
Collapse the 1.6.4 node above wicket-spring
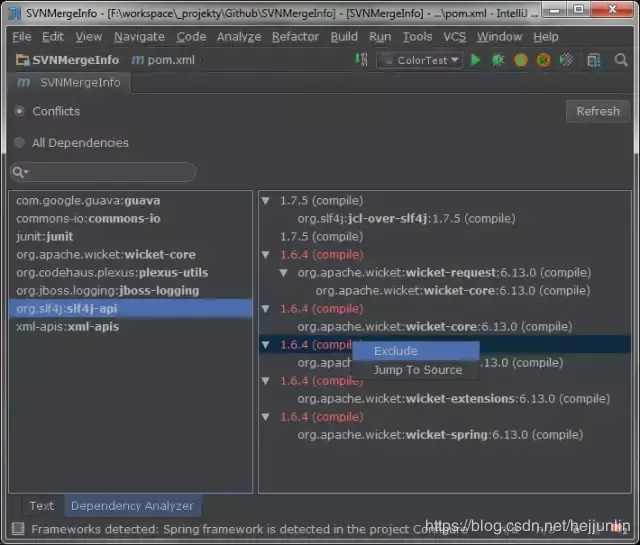[x=265, y=417]
